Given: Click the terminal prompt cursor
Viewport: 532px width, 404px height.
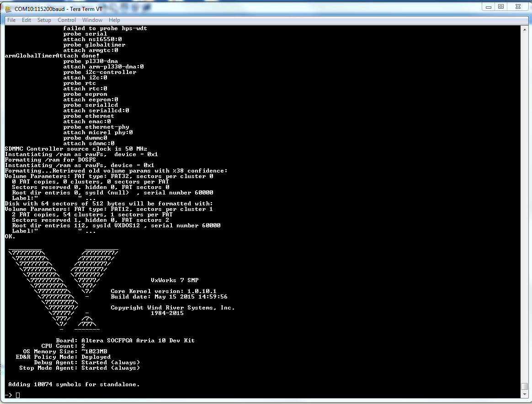Looking at the screenshot, I should pos(18,395).
